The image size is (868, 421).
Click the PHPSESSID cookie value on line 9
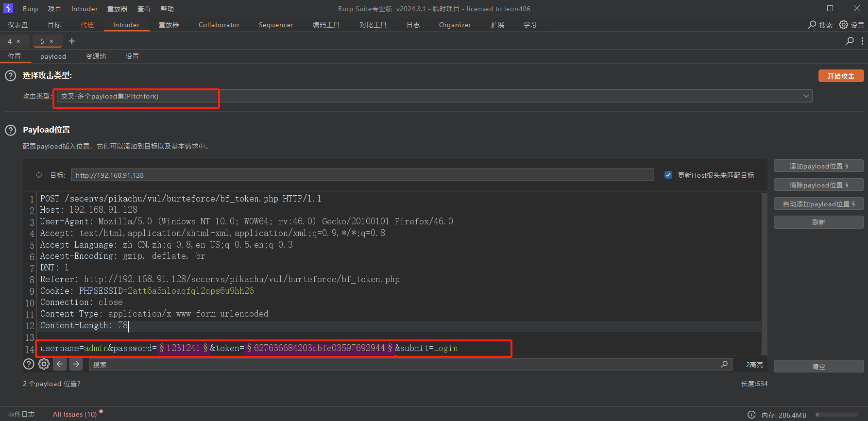pyautogui.click(x=190, y=291)
